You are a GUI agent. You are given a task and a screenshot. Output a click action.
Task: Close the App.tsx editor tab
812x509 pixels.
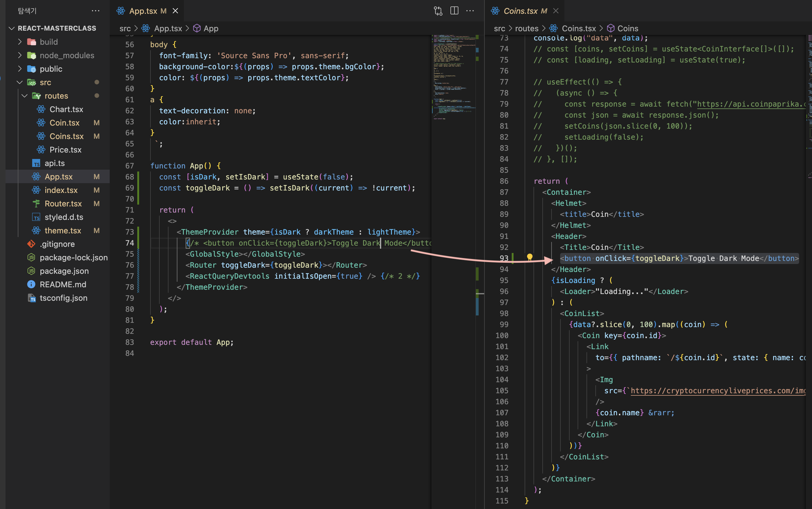click(176, 11)
